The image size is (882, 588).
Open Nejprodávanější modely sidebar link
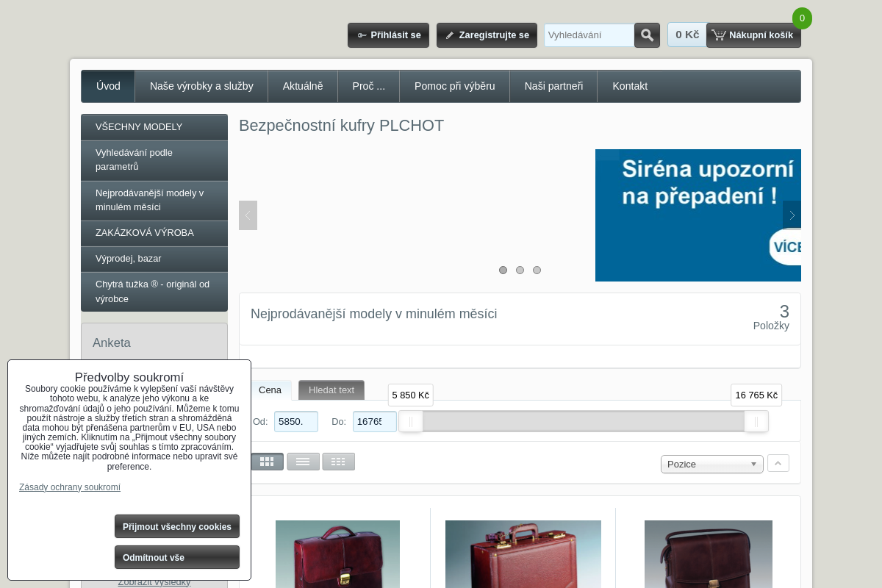pos(154,201)
